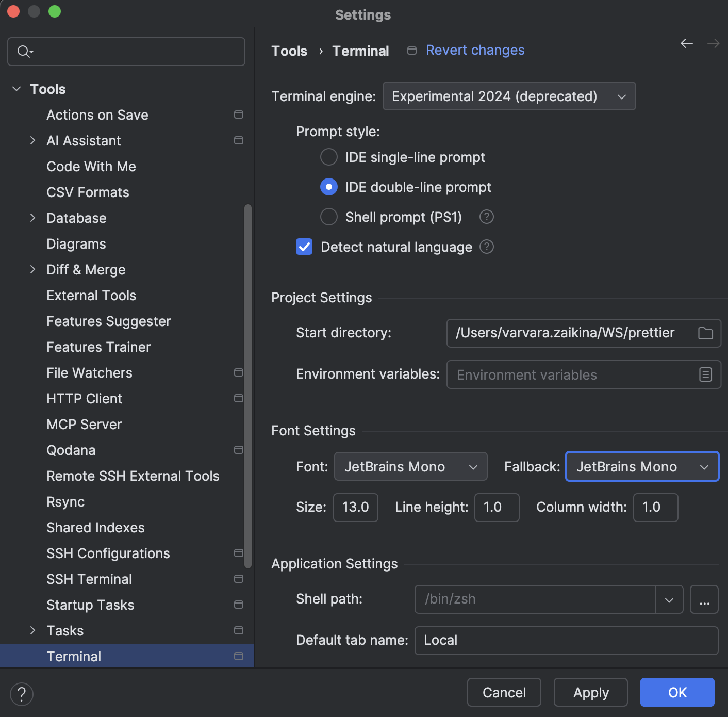The image size is (728, 717).
Task: Click the help icon at the bottom left
Action: (x=21, y=694)
